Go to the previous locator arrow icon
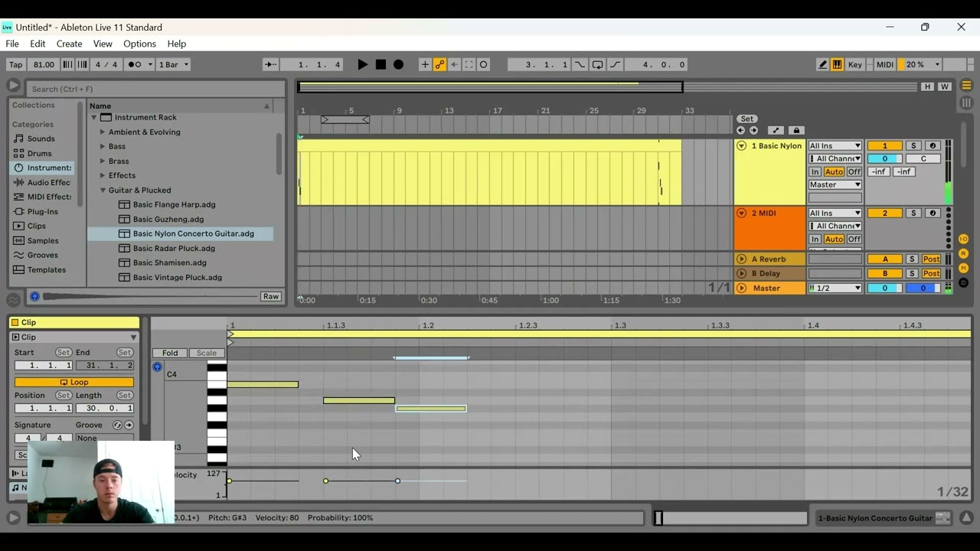The image size is (980, 551). (740, 130)
